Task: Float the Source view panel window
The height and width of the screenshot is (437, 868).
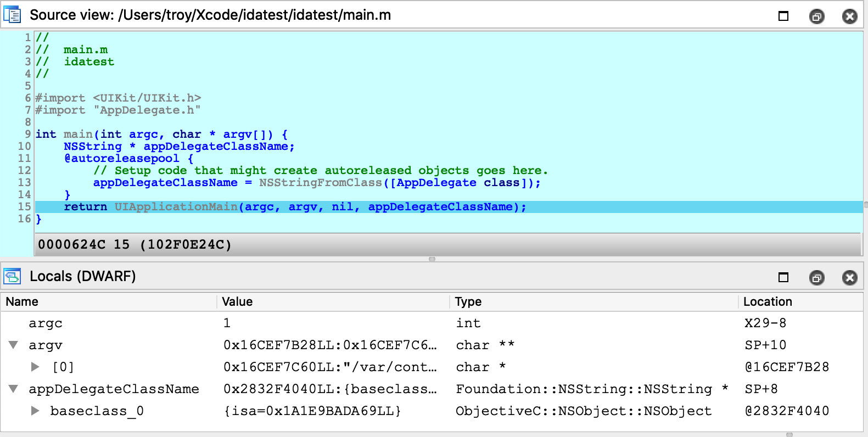Action: pos(816,16)
